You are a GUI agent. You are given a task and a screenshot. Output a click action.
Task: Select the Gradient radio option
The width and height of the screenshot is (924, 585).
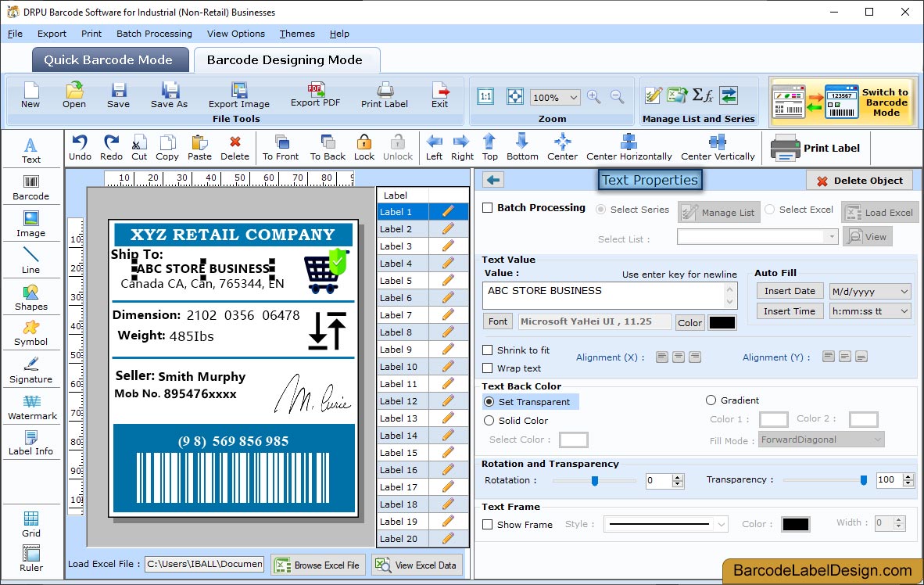(x=711, y=400)
